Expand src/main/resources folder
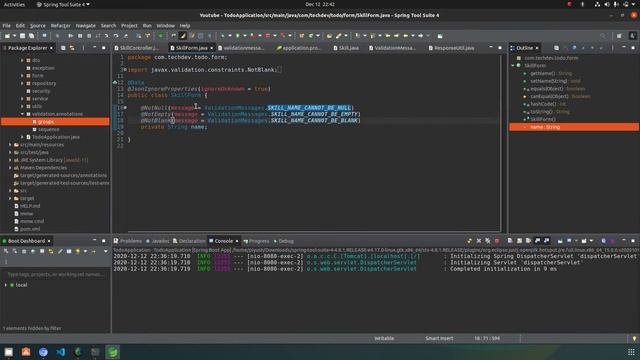 click(x=10, y=144)
